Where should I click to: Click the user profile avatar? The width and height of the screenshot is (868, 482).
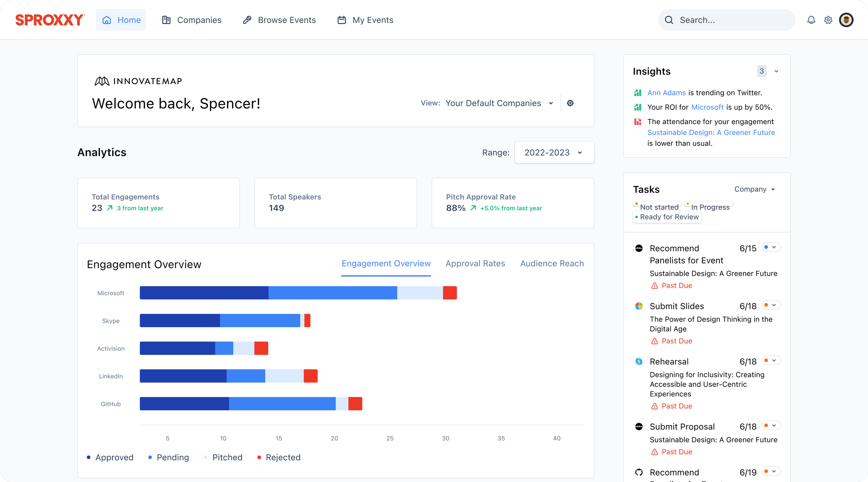(x=846, y=20)
